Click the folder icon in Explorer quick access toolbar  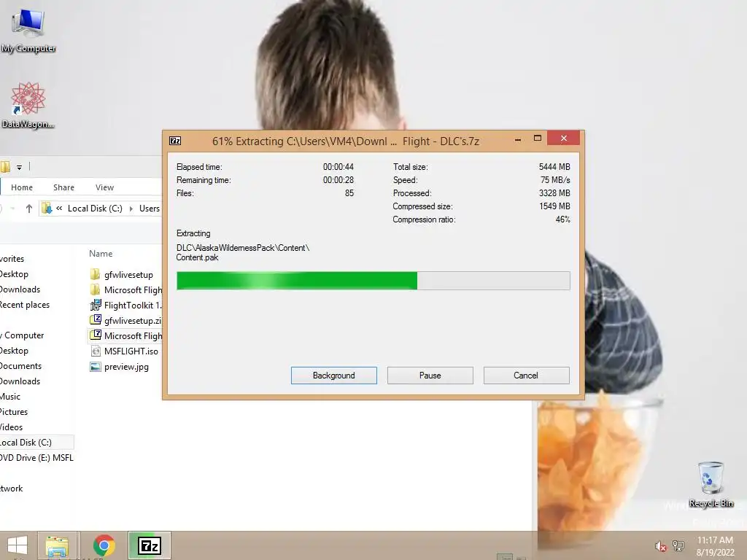click(5, 167)
